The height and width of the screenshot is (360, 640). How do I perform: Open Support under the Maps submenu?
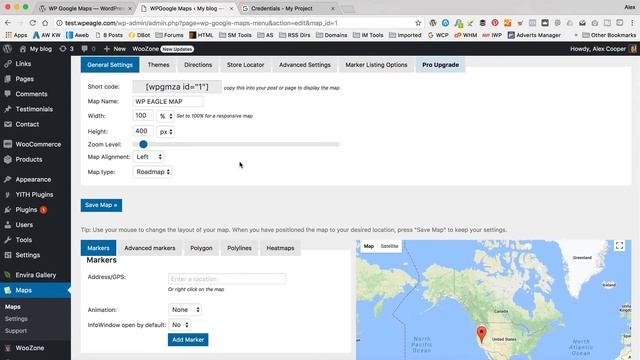[16, 331]
